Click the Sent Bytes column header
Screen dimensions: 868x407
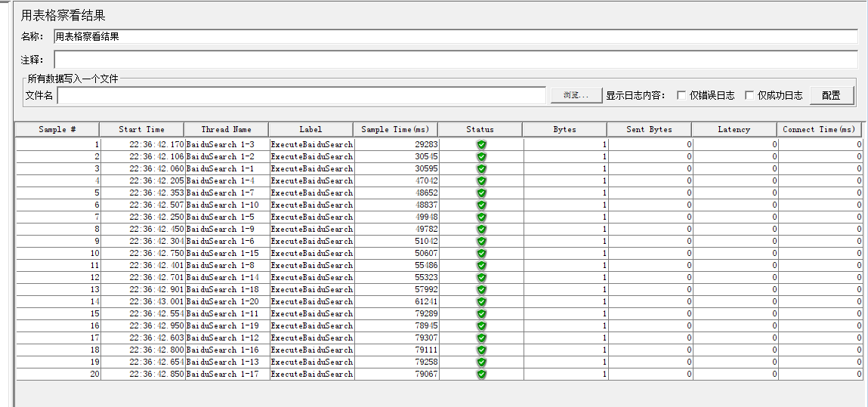coord(650,129)
